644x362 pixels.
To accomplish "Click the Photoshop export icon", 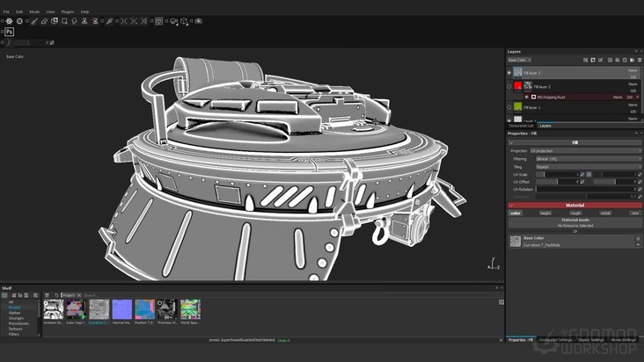I will pos(10,32).
